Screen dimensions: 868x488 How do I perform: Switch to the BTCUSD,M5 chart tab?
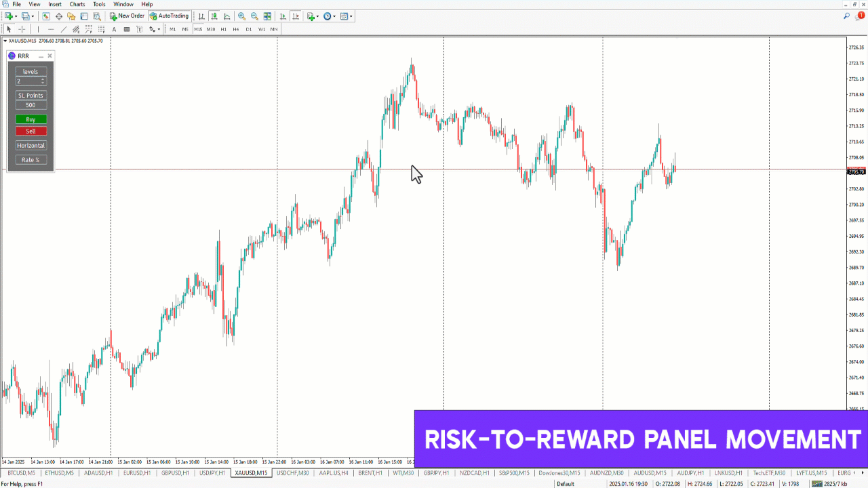tap(21, 473)
